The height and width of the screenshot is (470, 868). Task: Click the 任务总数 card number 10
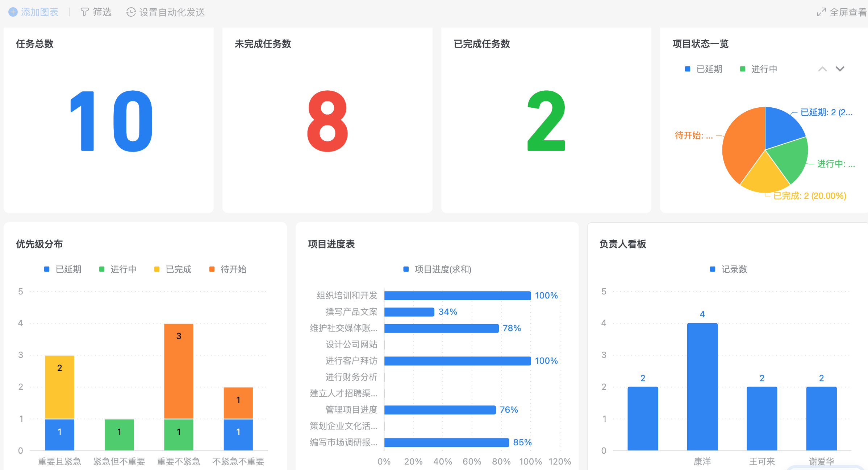click(111, 121)
